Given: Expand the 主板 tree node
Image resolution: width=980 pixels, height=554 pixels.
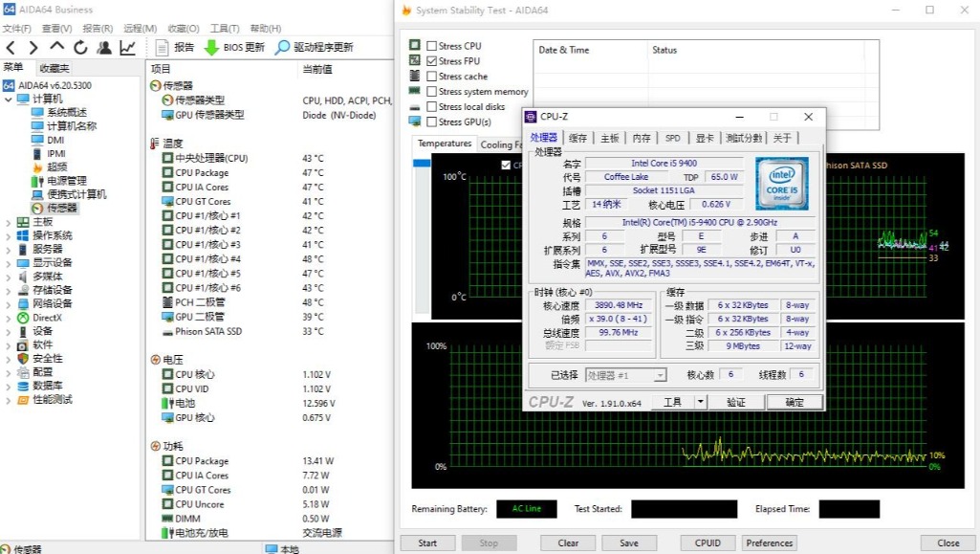Looking at the screenshot, I should 8,222.
